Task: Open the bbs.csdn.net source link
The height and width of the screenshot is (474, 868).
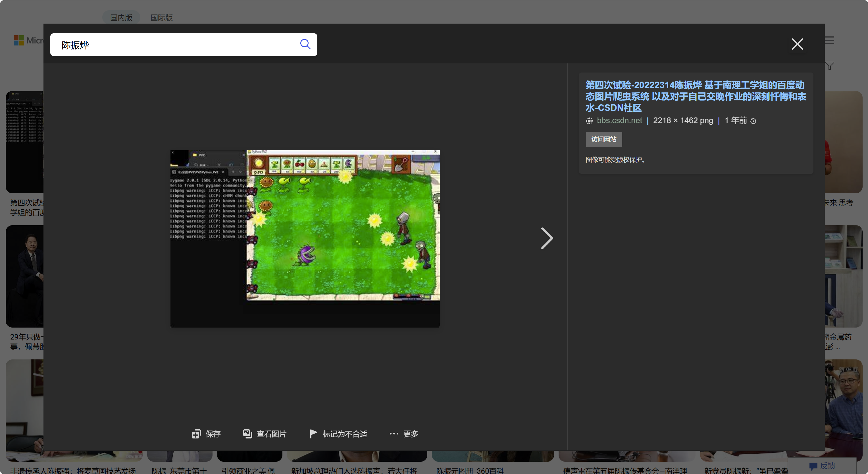Action: tap(619, 121)
